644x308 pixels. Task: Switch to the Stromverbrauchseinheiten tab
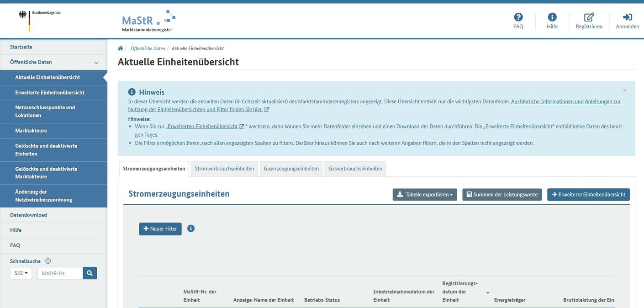pyautogui.click(x=224, y=169)
